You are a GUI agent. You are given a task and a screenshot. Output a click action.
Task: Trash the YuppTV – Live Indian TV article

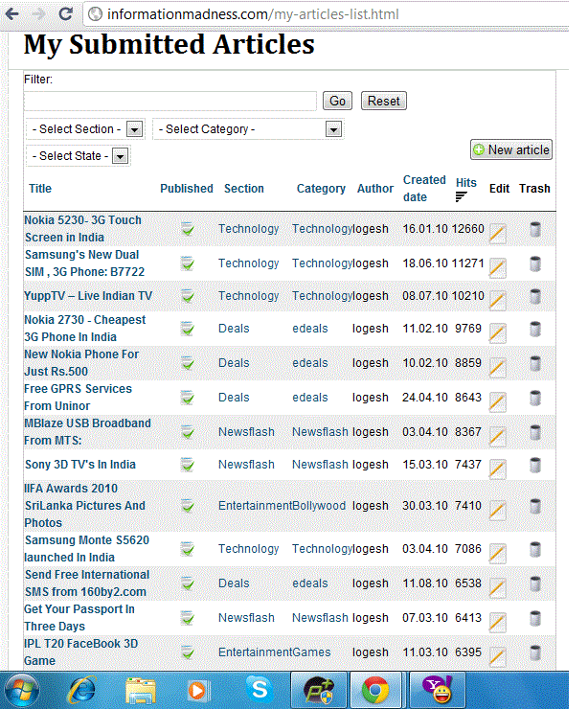point(535,296)
